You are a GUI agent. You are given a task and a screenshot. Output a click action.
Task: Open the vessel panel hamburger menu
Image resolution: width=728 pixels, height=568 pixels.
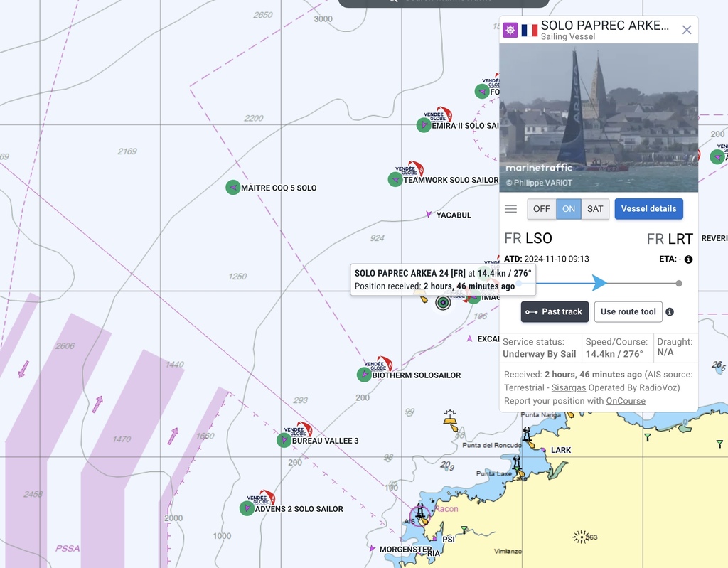coord(510,209)
